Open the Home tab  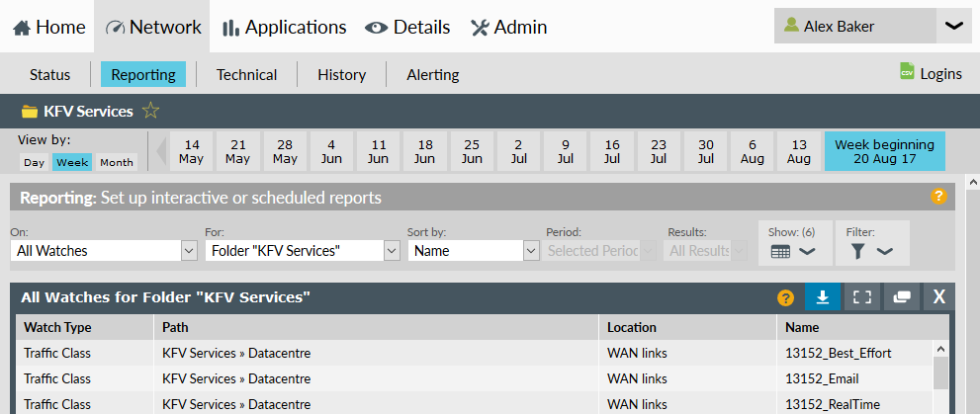click(48, 27)
